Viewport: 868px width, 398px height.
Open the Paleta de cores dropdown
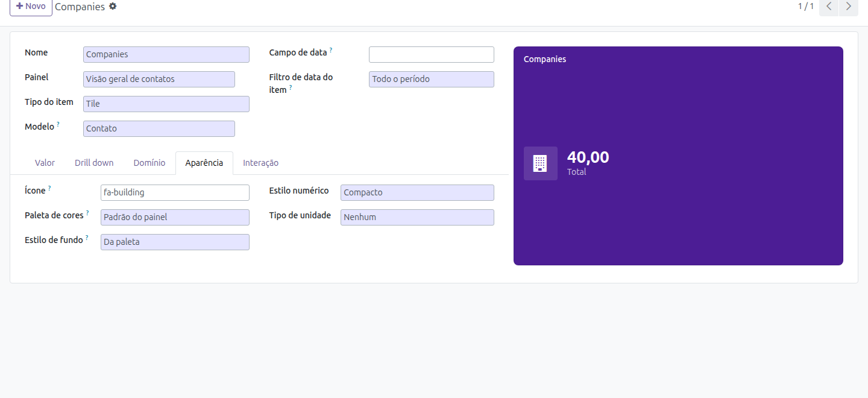tap(175, 217)
